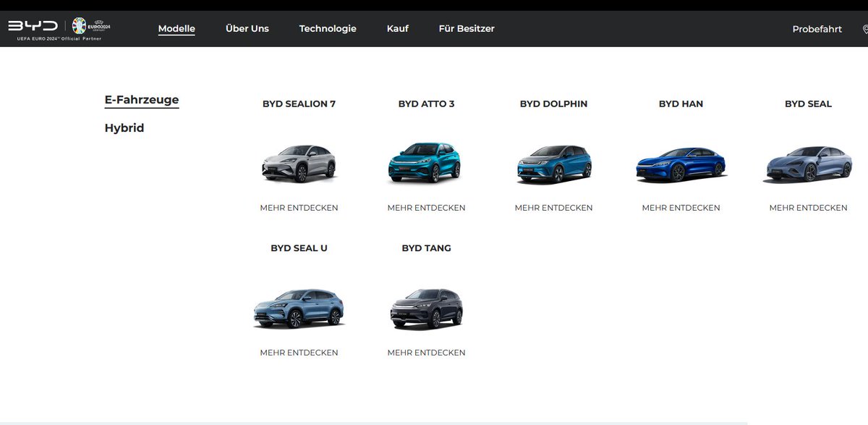868x425 pixels.
Task: Click Mehr Entdecken under BYD TANG
Action: pyautogui.click(x=426, y=353)
